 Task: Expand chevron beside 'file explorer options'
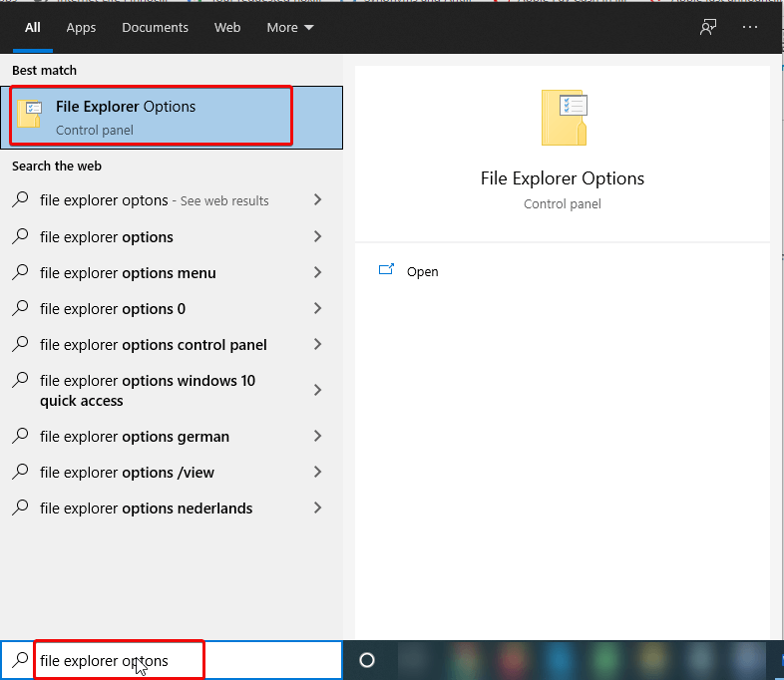tap(317, 236)
